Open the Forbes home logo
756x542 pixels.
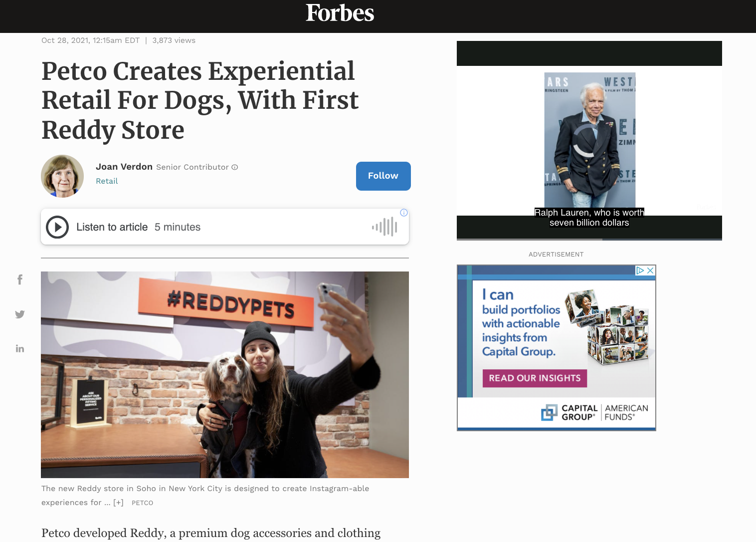click(x=340, y=13)
